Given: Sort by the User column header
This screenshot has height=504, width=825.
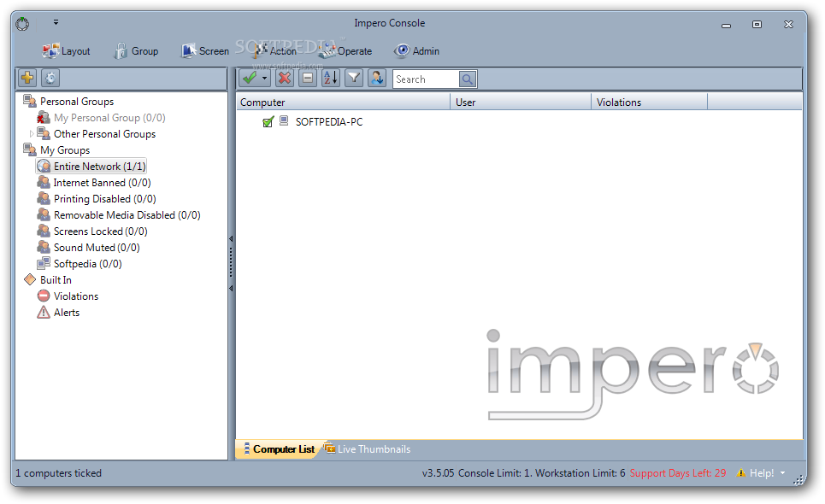Looking at the screenshot, I should pyautogui.click(x=521, y=102).
